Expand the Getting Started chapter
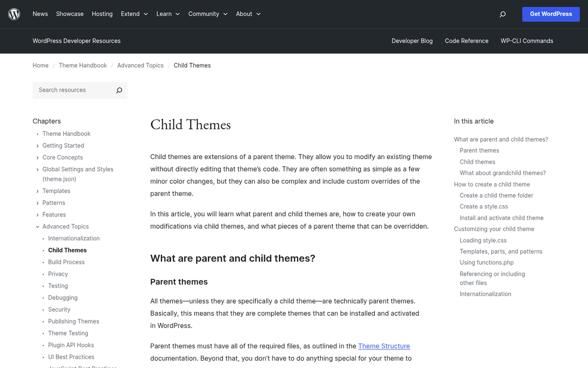The height and width of the screenshot is (368, 588). coord(37,145)
